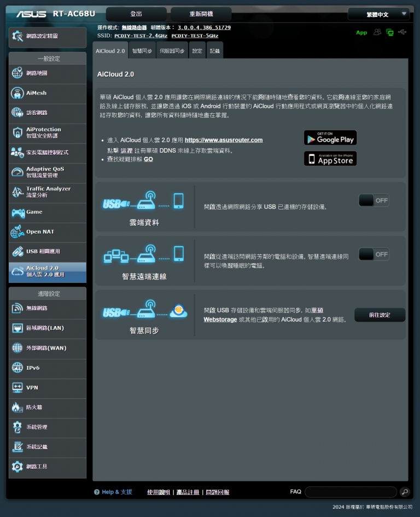Click the 智慧同步 sync illustration
This screenshot has height=517, width=420.
145,309
